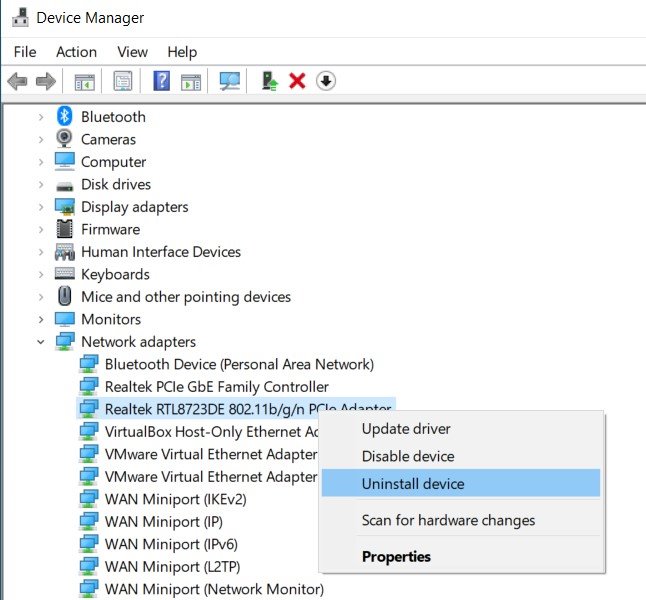Select Bluetooth Device (Personal Area Network)
This screenshot has height=600, width=646.
pos(239,364)
